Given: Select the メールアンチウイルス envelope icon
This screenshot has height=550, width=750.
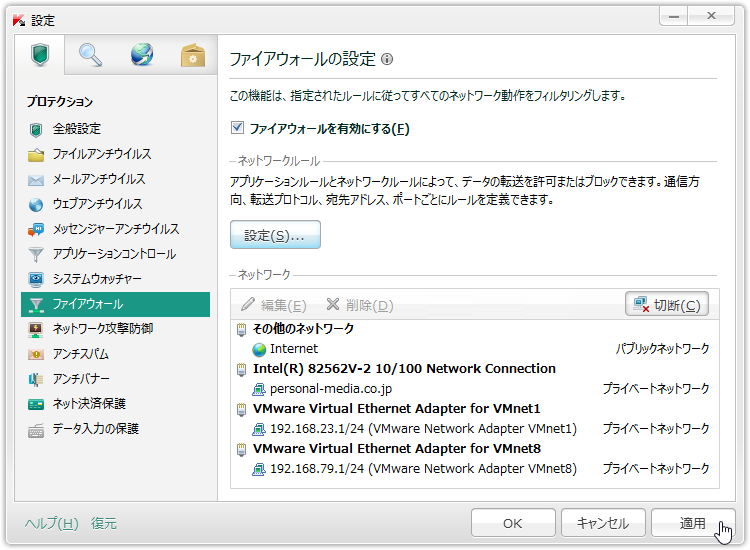Looking at the screenshot, I should click(36, 179).
